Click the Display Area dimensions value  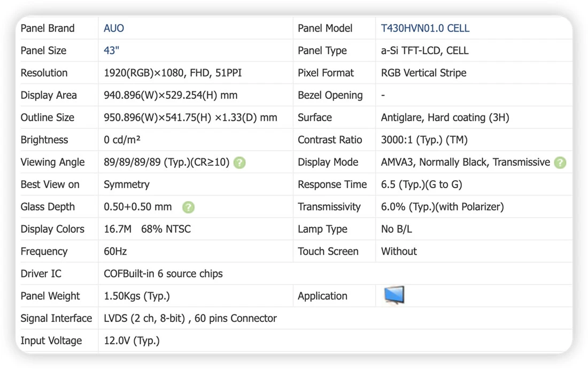click(171, 95)
